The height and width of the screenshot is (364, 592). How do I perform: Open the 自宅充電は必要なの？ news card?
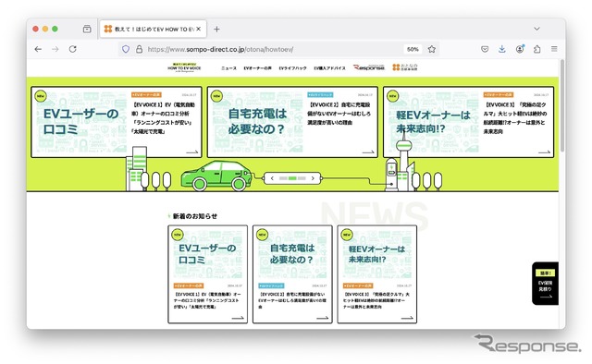pos(292,274)
